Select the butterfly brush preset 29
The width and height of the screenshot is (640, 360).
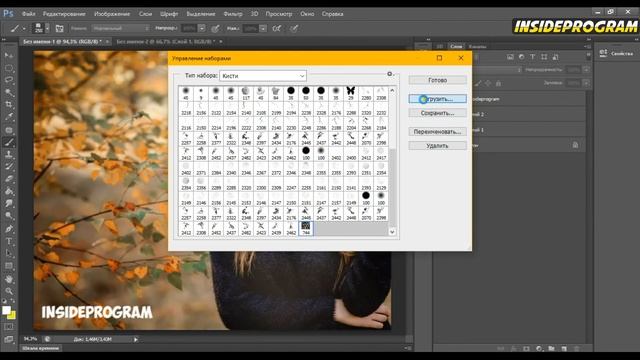[351, 93]
